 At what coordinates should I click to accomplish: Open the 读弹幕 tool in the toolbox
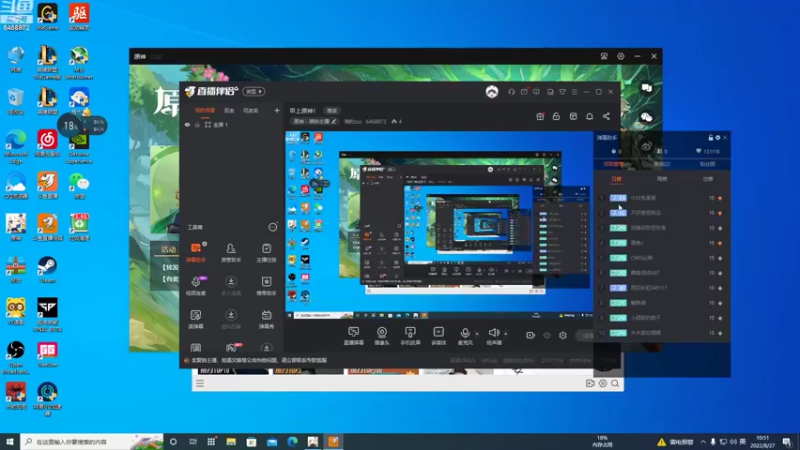coord(196,319)
